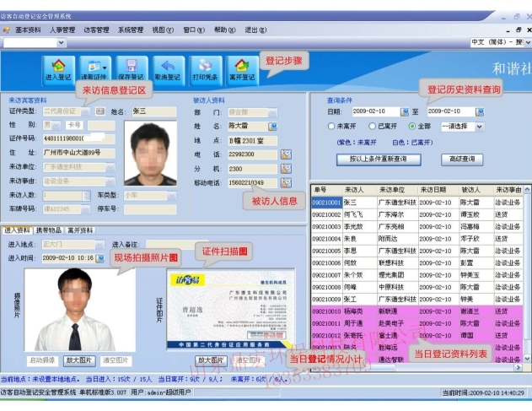The width and height of the screenshot is (532, 411).
Task: Click the 读取证件 toolbar icon
Action: pos(94,68)
